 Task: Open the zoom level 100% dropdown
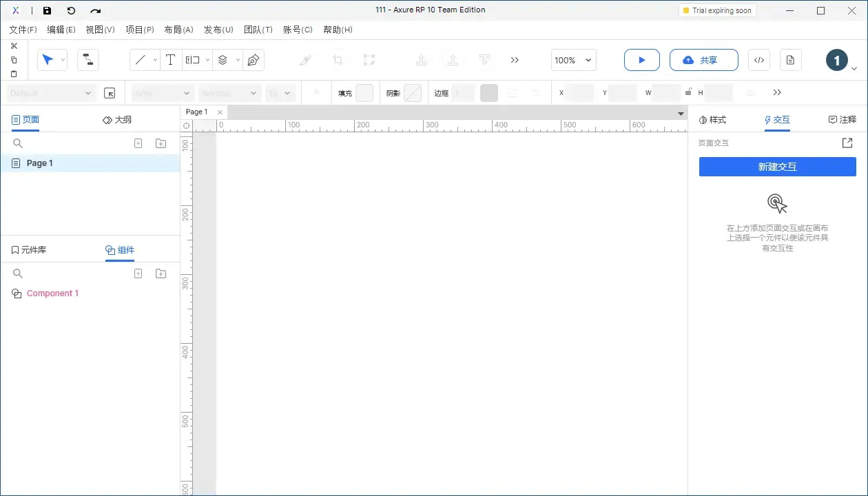[x=573, y=60]
